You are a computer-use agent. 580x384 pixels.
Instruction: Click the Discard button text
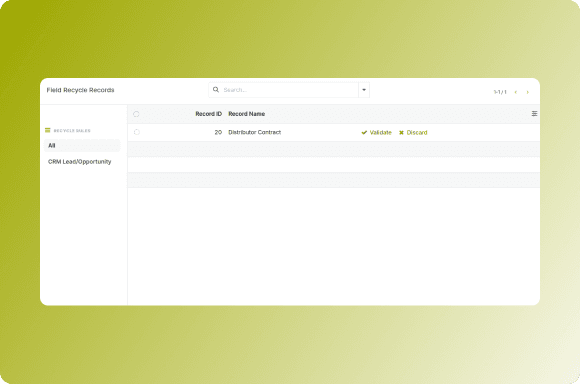[417, 132]
